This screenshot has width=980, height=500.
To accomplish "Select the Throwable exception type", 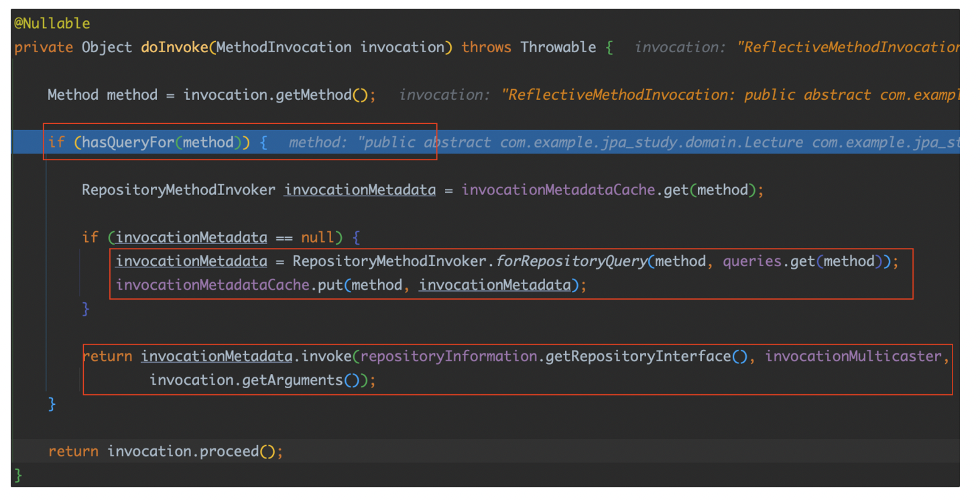I will pos(558,48).
